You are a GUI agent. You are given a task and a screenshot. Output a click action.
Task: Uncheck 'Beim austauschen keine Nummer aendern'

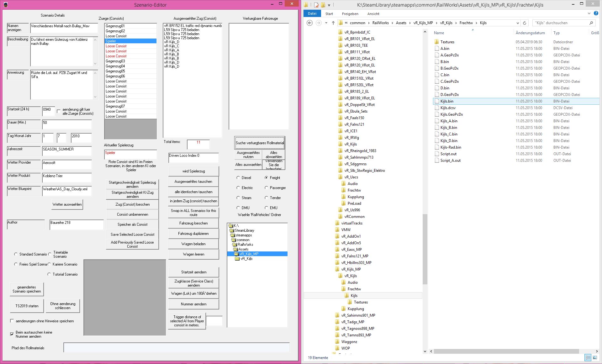coord(12,334)
